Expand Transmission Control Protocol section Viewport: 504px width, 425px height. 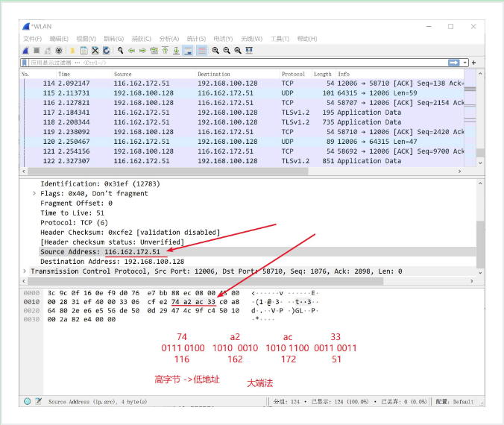coord(25,271)
